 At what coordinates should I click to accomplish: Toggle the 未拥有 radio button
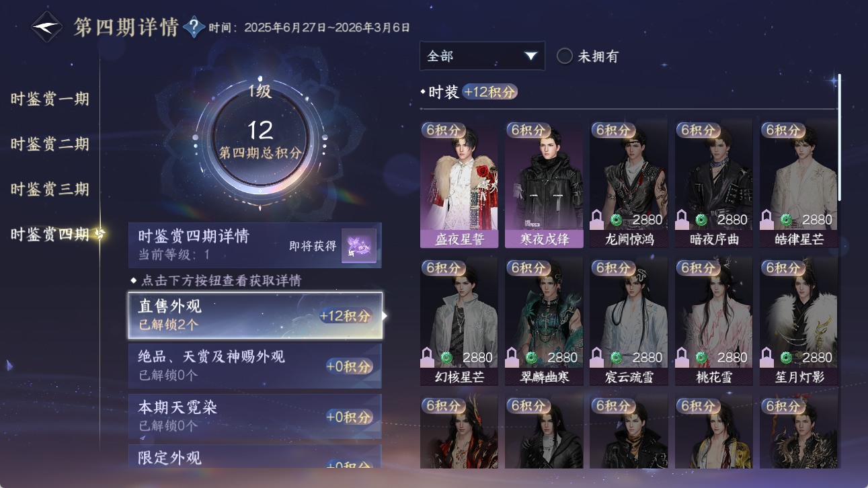[565, 56]
